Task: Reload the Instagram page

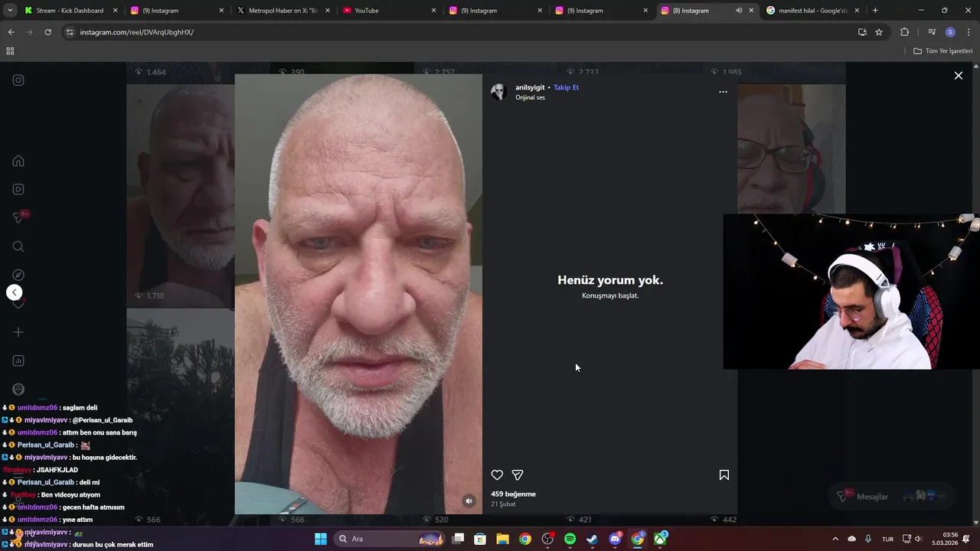Action: (47, 32)
